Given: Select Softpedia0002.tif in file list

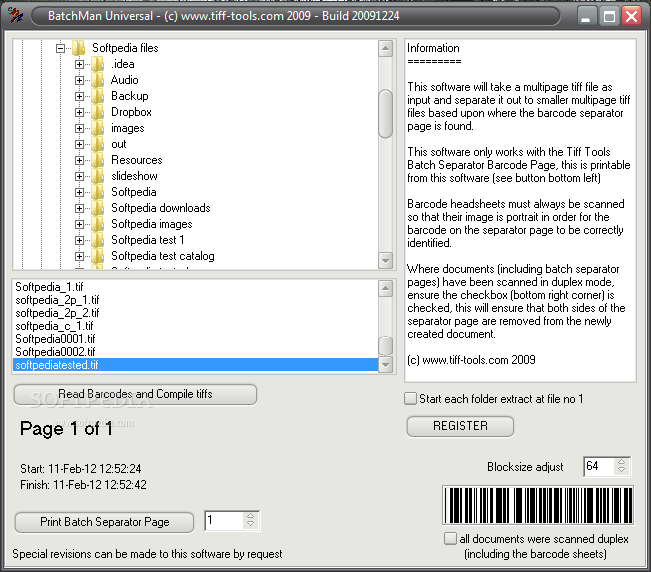Looking at the screenshot, I should (195, 352).
